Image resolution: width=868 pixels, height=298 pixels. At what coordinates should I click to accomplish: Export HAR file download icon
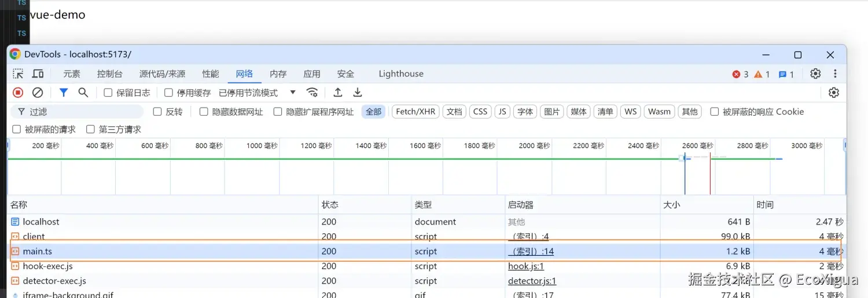click(x=358, y=93)
